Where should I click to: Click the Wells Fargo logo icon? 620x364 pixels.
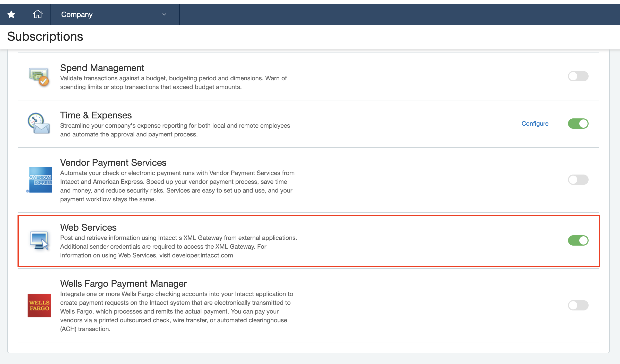39,305
